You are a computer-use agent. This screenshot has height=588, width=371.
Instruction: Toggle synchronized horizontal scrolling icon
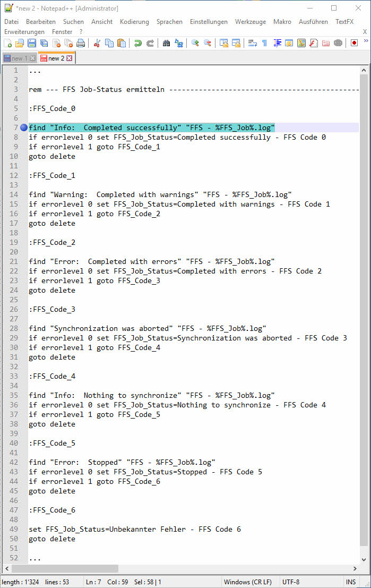236,43
